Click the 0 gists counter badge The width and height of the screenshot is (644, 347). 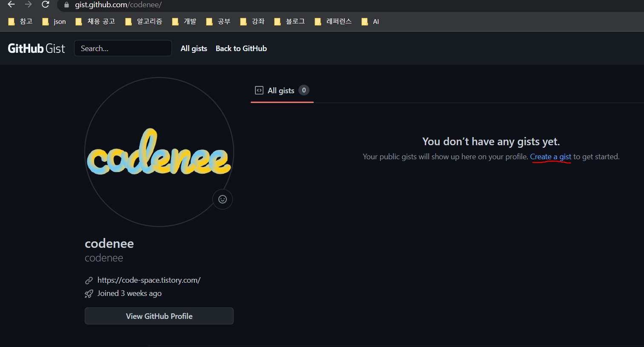[304, 90]
